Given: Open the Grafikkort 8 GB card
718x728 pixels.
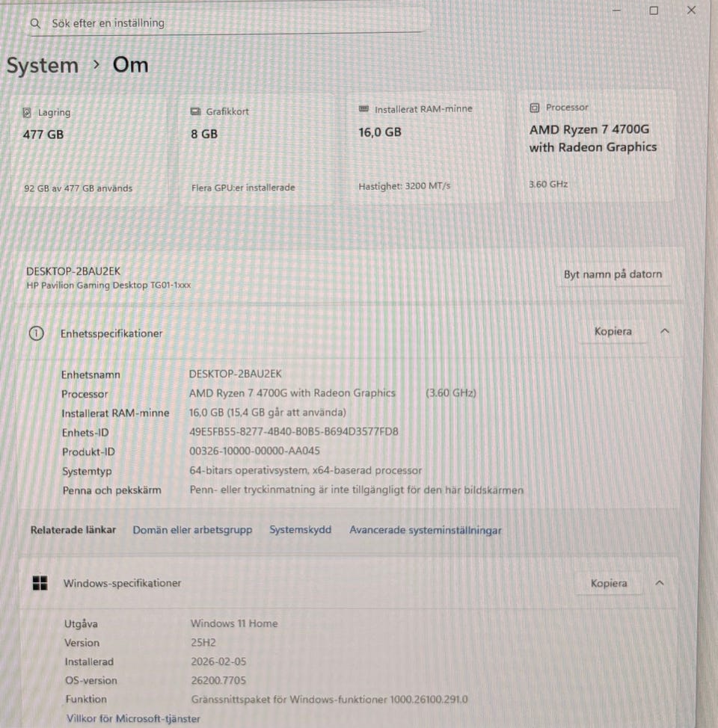Looking at the screenshot, I should (257, 149).
